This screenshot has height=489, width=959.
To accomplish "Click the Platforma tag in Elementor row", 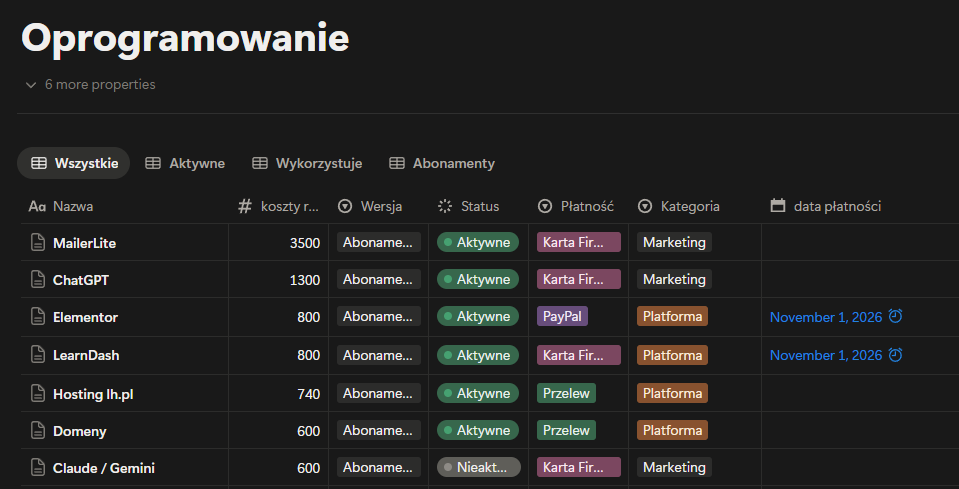I will pos(672,316).
